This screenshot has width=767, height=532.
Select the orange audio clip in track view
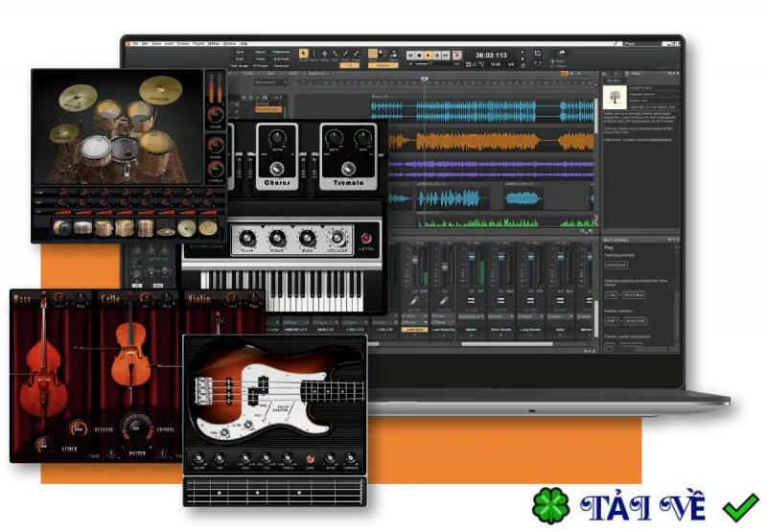pyautogui.click(x=491, y=142)
